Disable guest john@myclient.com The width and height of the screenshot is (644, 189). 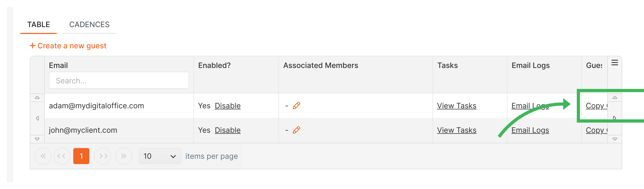point(228,130)
